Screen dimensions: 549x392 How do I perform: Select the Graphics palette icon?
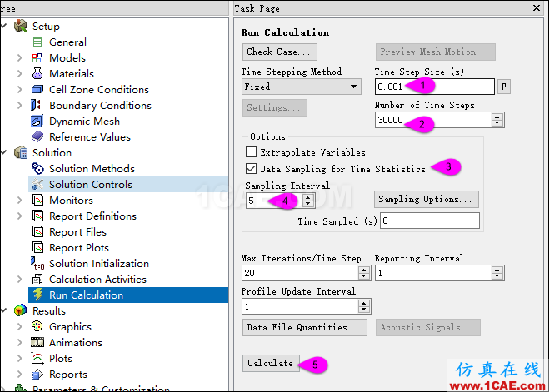(x=37, y=326)
